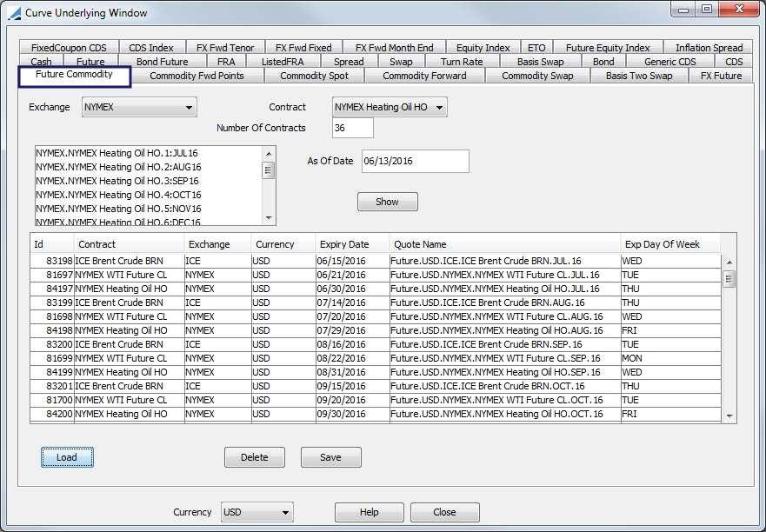766x532 pixels.
Task: Click the Close button at the bottom
Action: (x=444, y=512)
